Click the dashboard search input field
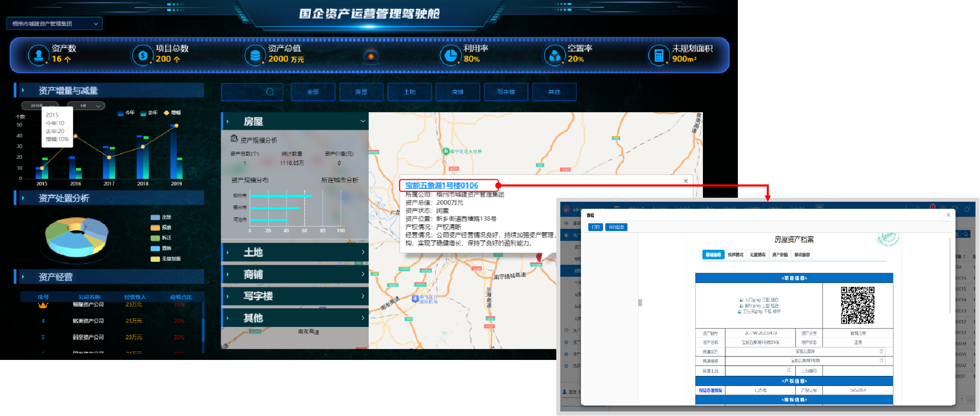Viewport: 980px width, 416px height. click(x=252, y=92)
